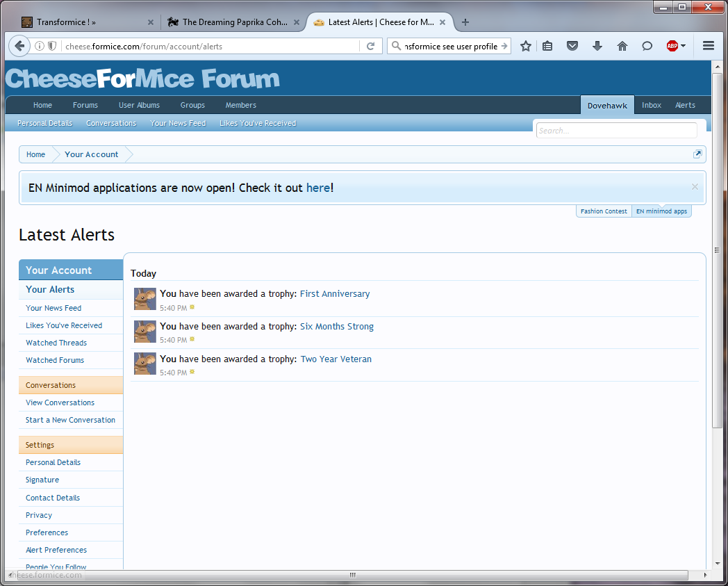Viewport: 728px width, 586px height.
Task: Open downloads arrow icon
Action: coord(597,46)
